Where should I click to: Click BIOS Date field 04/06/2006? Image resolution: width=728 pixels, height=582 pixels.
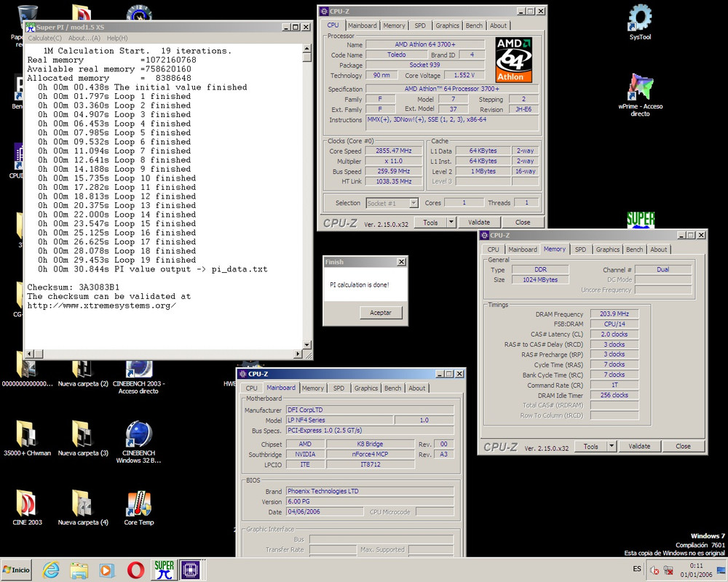click(325, 512)
